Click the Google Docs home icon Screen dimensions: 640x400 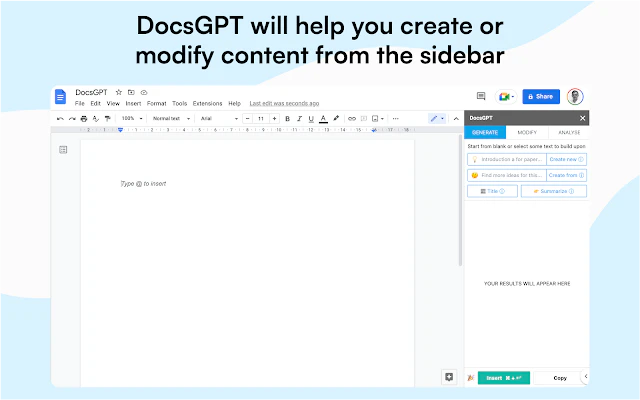[60, 97]
